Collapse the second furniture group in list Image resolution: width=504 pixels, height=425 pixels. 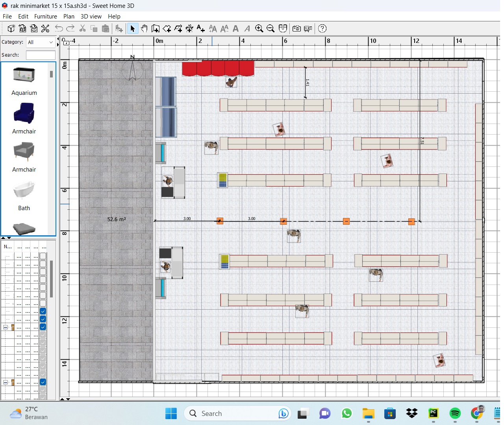point(6,382)
